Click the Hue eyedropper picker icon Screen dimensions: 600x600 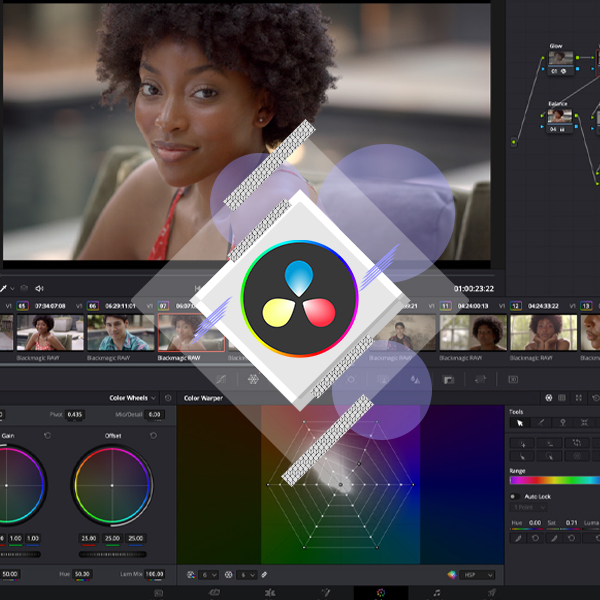(x=519, y=538)
